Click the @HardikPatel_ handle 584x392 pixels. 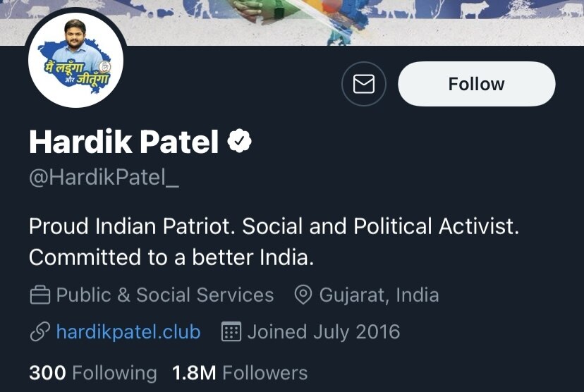click(x=104, y=177)
